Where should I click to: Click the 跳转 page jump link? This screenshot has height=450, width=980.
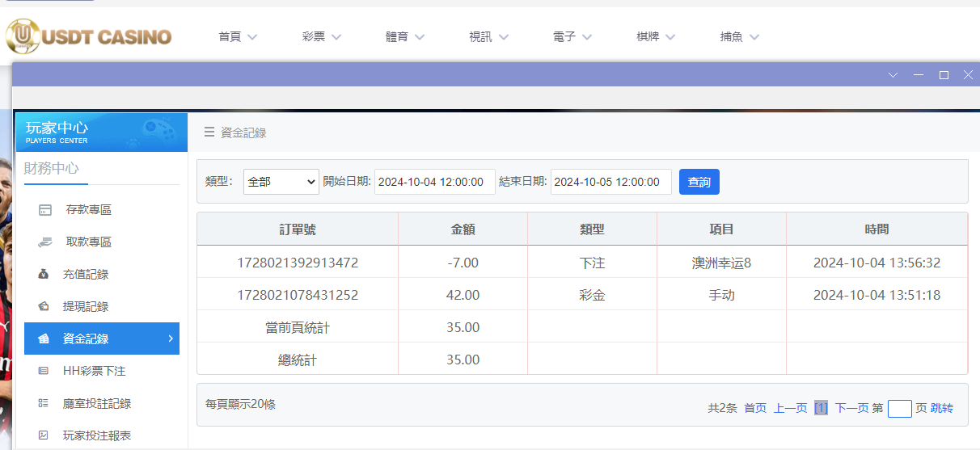tap(941, 409)
